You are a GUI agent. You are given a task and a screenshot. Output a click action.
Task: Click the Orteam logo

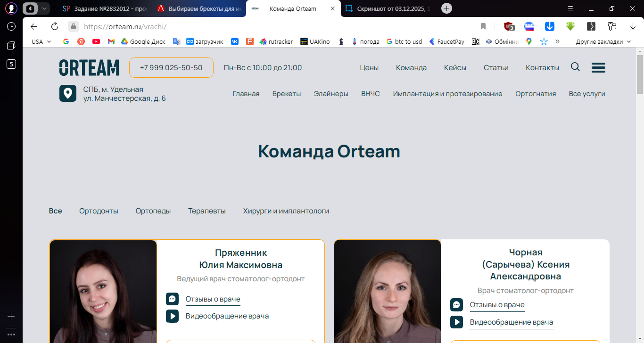point(89,67)
